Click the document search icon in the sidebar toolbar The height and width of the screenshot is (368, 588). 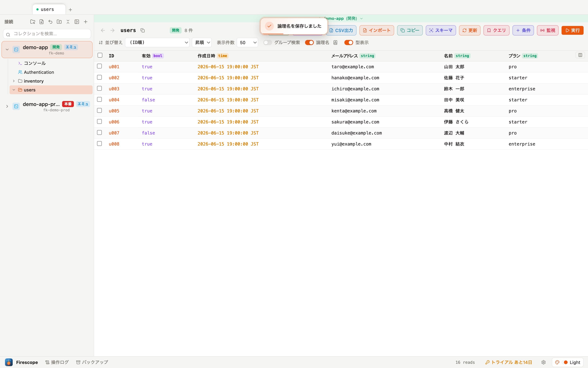click(42, 22)
